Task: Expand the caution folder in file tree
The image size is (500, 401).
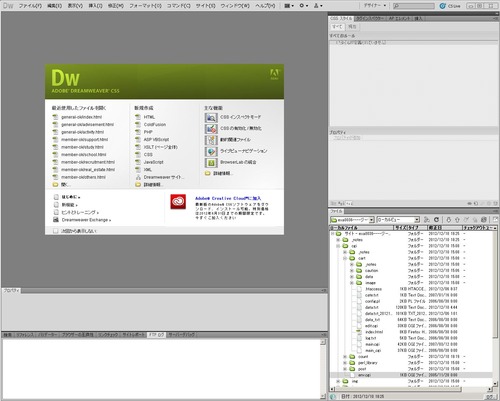Action: [352, 271]
